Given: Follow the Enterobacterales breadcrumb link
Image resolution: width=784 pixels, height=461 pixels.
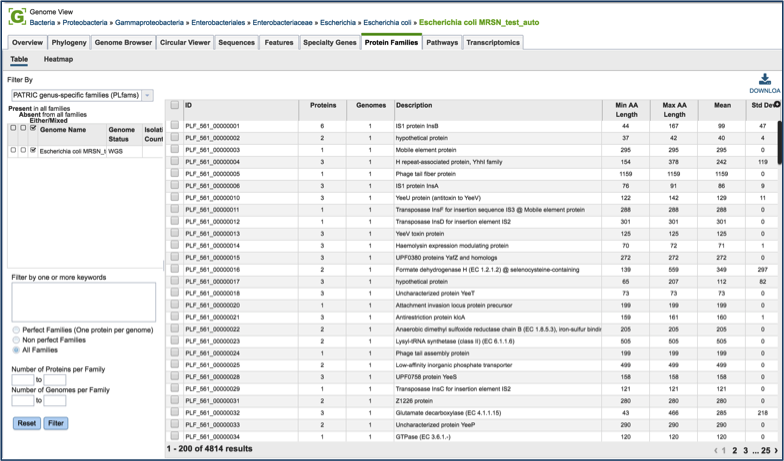Looking at the screenshot, I should tap(218, 22).
